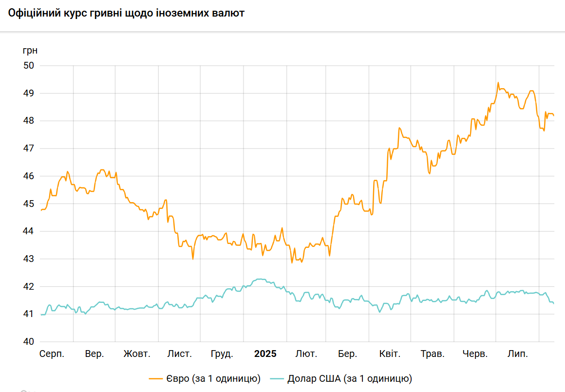Select the bold 2025 year label
The height and width of the screenshot is (392, 565).
pos(265,354)
